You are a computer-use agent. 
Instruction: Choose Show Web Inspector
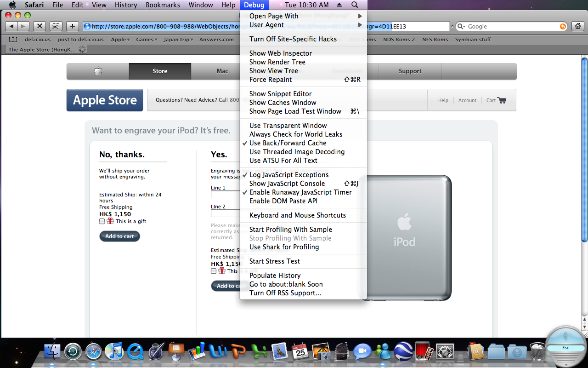[x=303, y=53]
